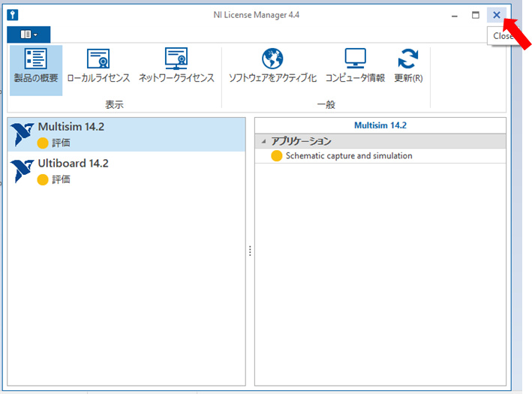532x394 pixels.
Task: Click the Ultiboard 14.2 NI logo icon
Action: tap(22, 171)
